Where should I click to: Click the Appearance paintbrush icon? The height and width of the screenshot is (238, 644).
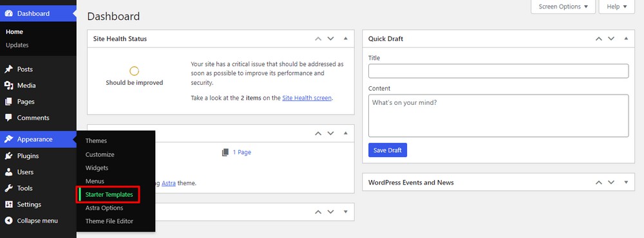pyautogui.click(x=8, y=139)
